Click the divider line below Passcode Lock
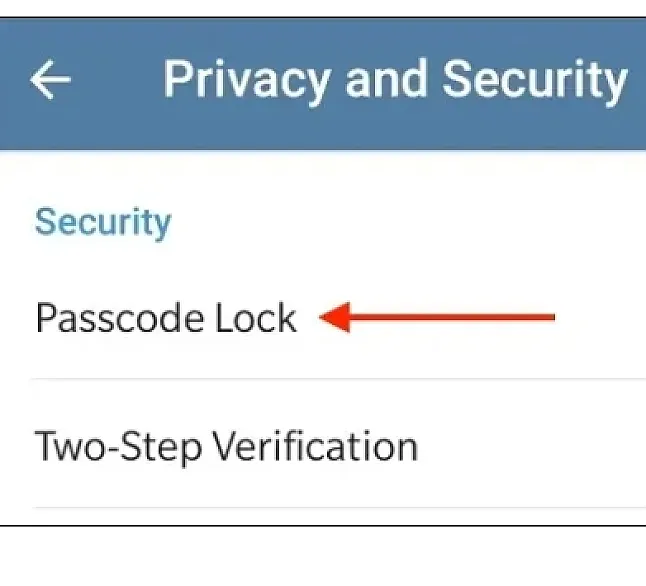The height and width of the screenshot is (586, 646). click(339, 378)
